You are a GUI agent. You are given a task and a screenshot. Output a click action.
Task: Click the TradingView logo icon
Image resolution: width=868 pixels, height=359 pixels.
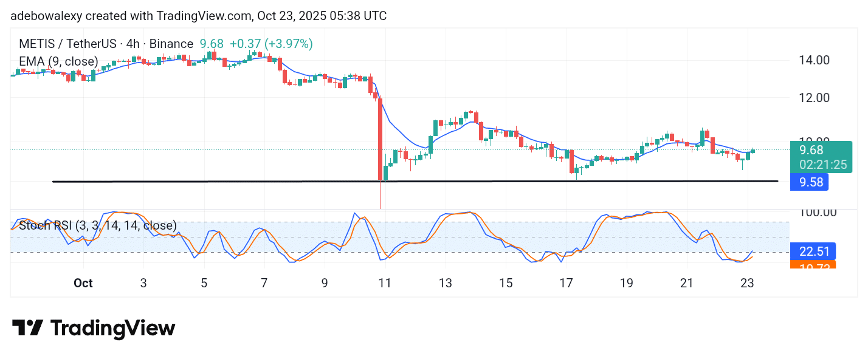point(27,328)
